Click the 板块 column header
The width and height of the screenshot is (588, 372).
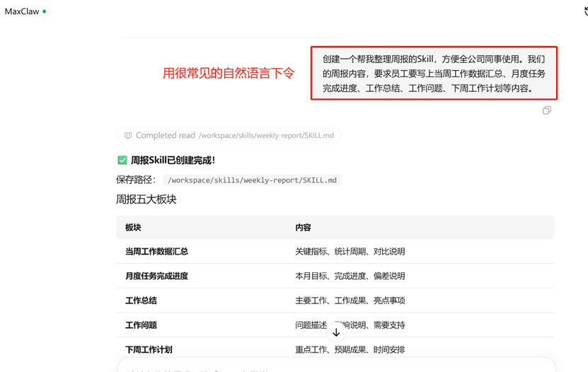[x=133, y=228]
